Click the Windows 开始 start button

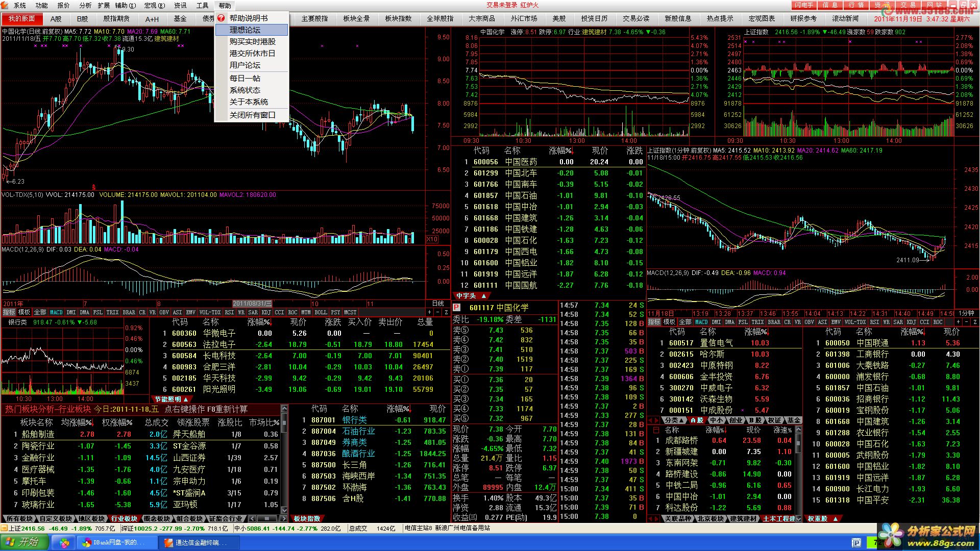[24, 542]
